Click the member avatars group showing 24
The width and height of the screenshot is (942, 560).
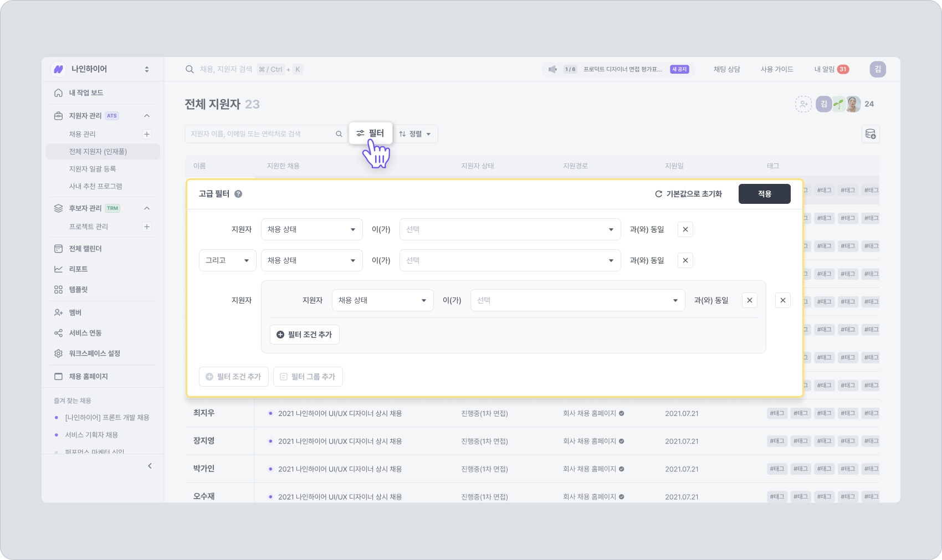tap(845, 104)
